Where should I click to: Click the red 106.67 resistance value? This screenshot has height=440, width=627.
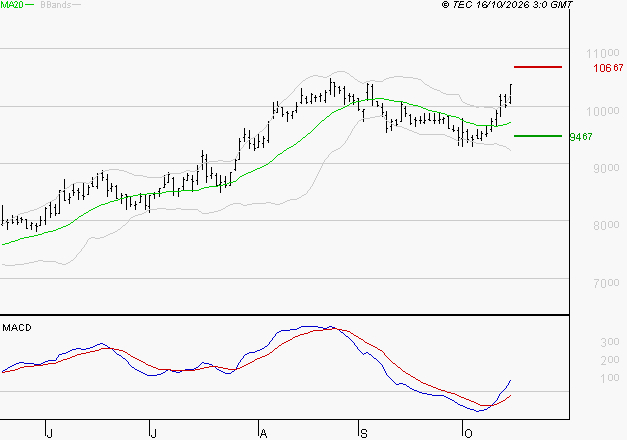tap(608, 68)
